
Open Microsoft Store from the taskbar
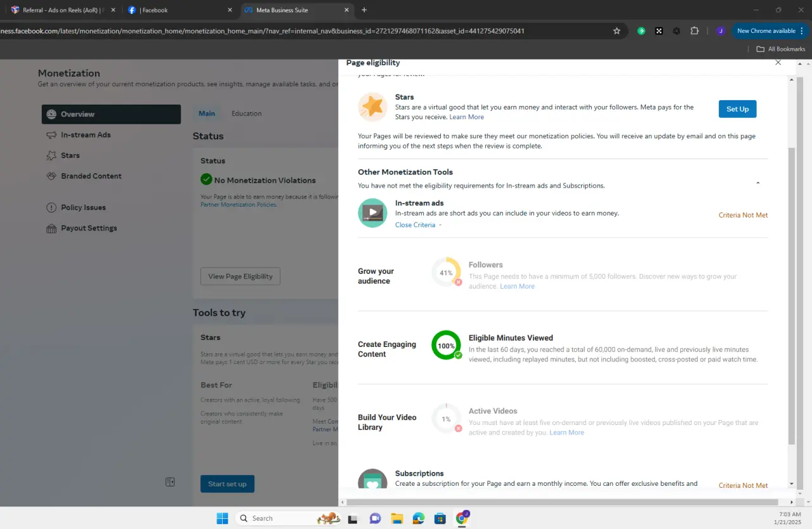[440, 518]
